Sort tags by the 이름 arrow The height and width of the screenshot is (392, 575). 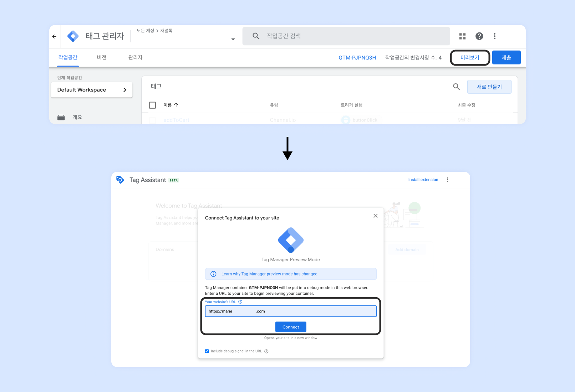176,105
